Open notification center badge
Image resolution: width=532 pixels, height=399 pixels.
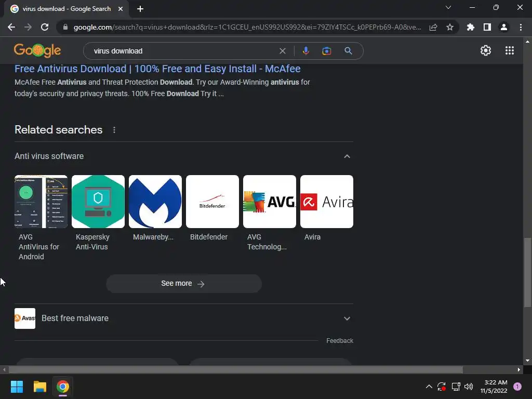[x=517, y=387]
